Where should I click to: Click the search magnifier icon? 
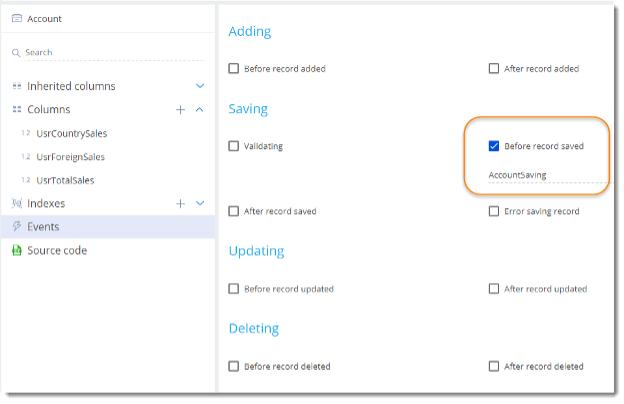16,53
